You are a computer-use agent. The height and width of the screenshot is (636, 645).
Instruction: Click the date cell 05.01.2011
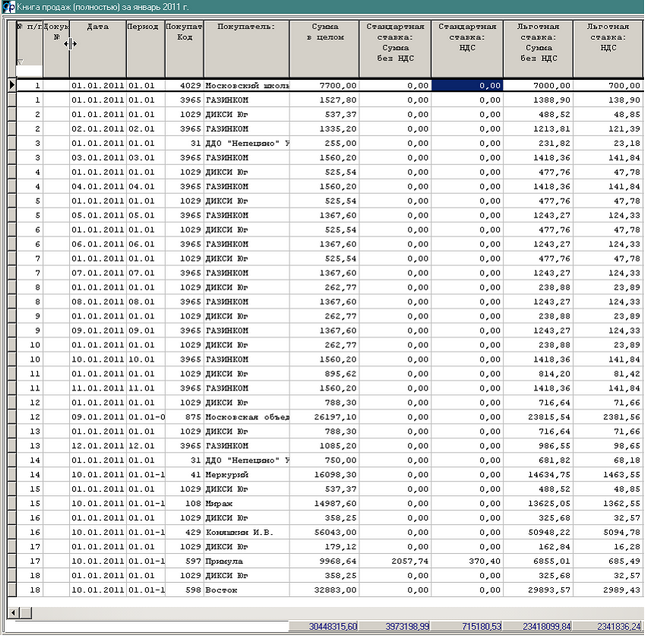98,215
